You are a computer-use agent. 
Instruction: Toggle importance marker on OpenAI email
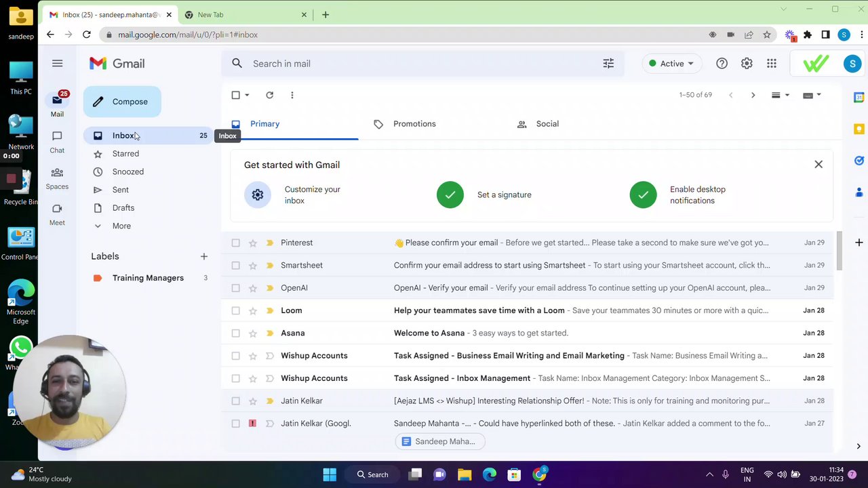point(269,288)
